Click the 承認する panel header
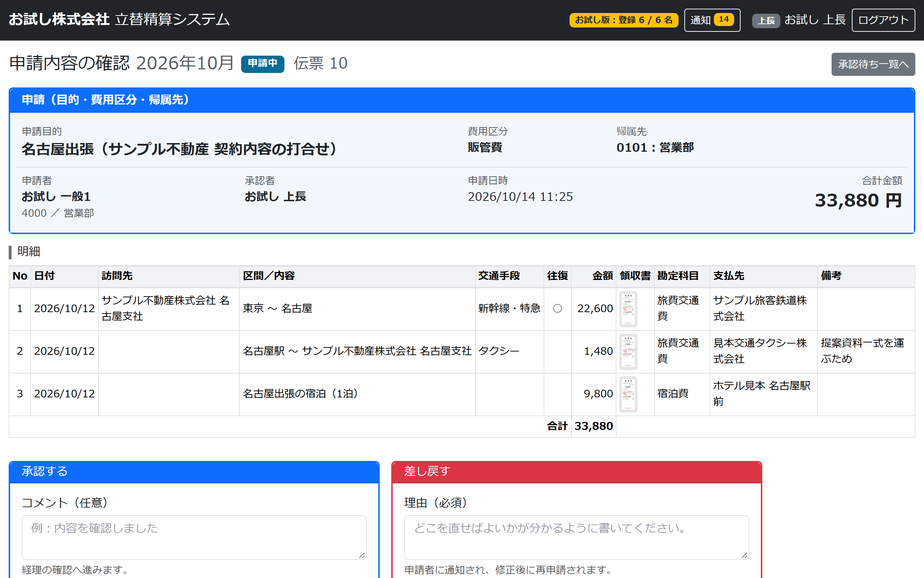 tap(194, 471)
